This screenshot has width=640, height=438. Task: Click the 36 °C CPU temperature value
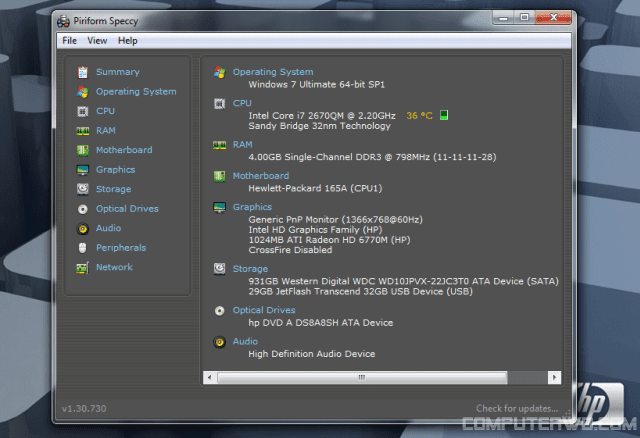click(419, 116)
